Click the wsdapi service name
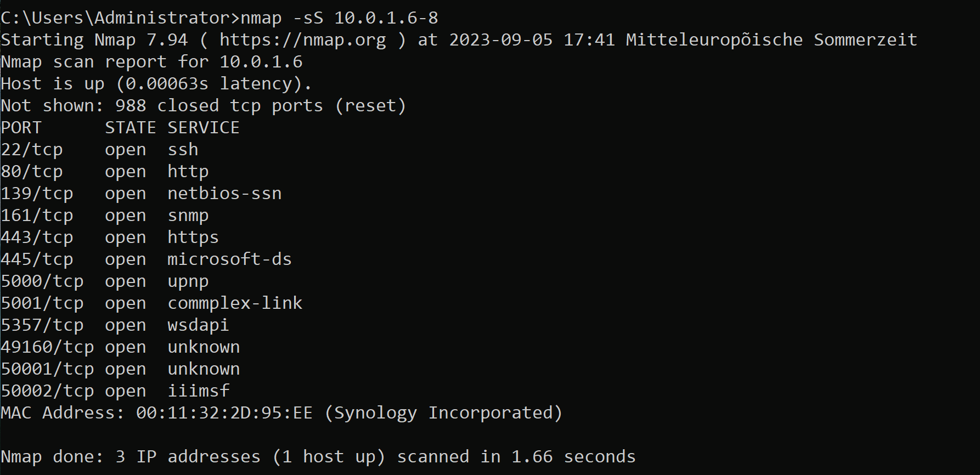 tap(198, 325)
